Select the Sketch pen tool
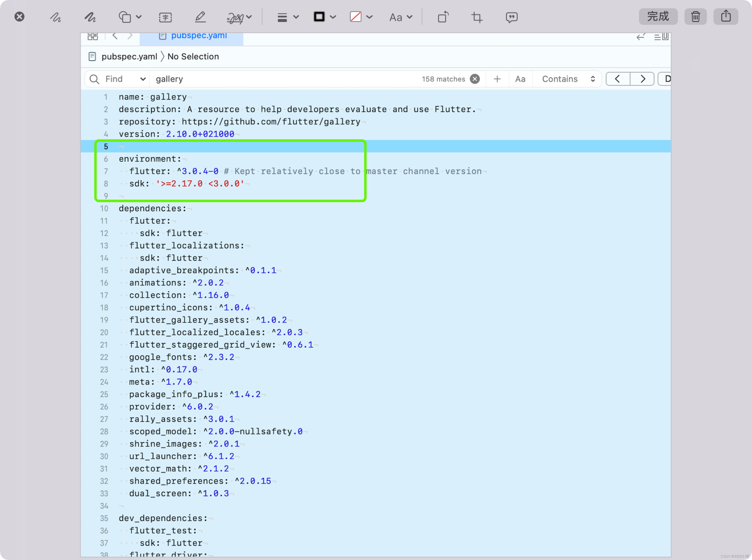Screen dimensions: 752x560 pyautogui.click(x=55, y=17)
